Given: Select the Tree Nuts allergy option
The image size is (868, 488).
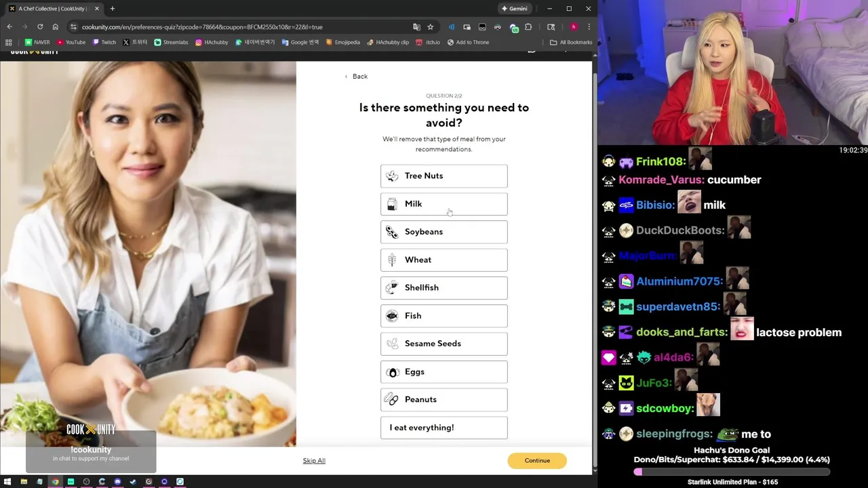Looking at the screenshot, I should [x=443, y=176].
